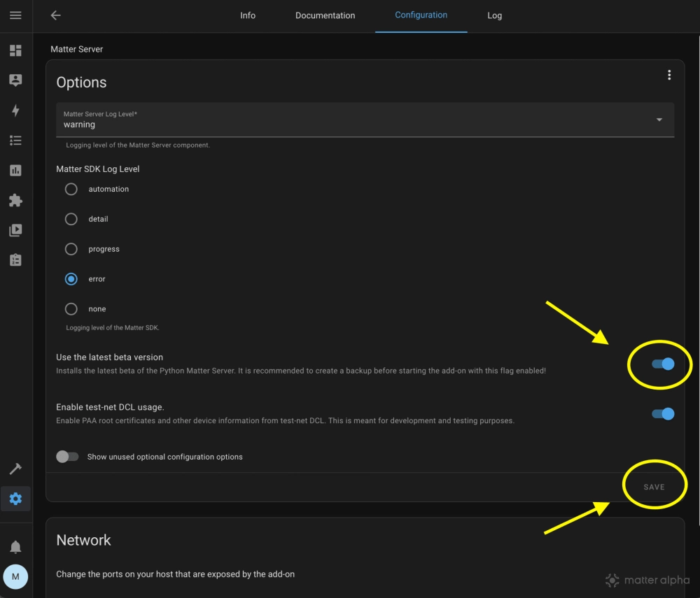Open the Options three-dot overflow menu

pos(669,76)
